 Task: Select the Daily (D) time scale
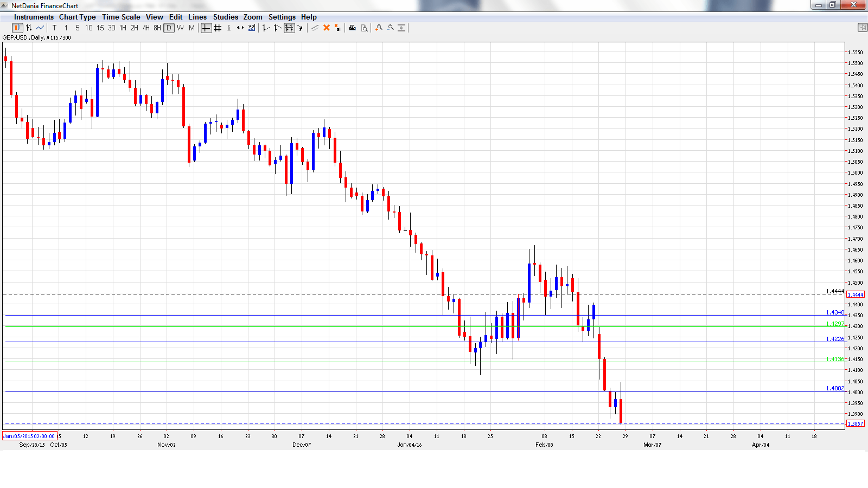pyautogui.click(x=169, y=28)
